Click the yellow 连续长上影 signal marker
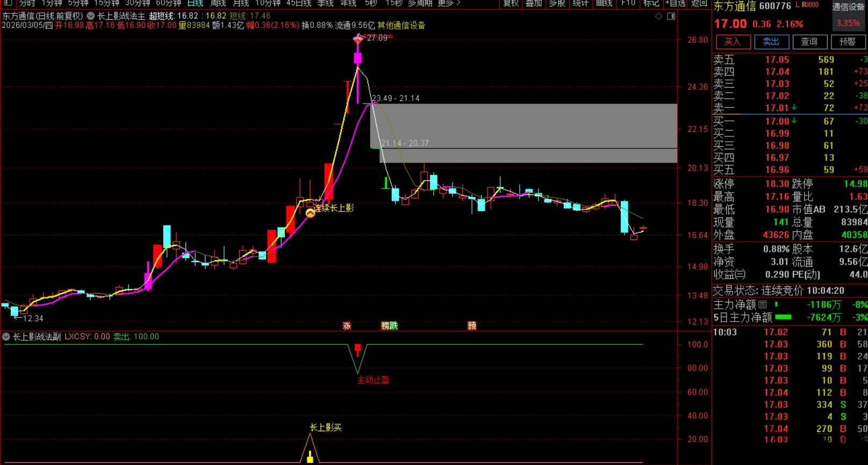Image resolution: width=868 pixels, height=465 pixels. [x=310, y=213]
